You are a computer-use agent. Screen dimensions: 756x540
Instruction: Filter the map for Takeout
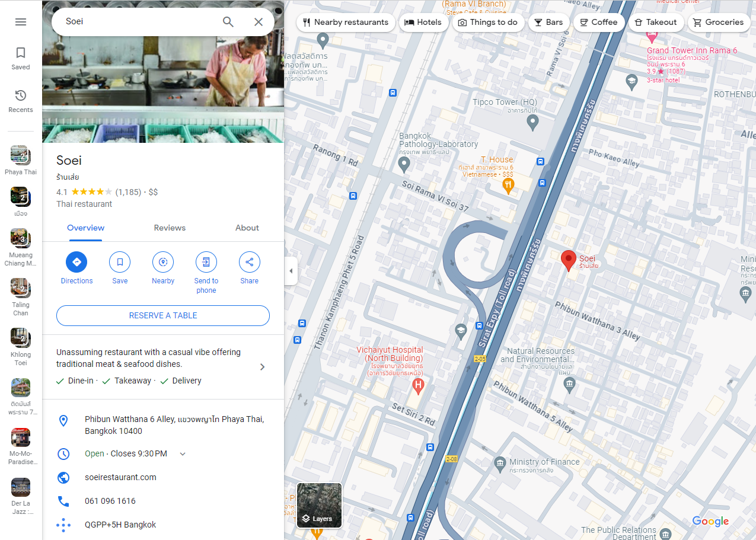tap(656, 22)
